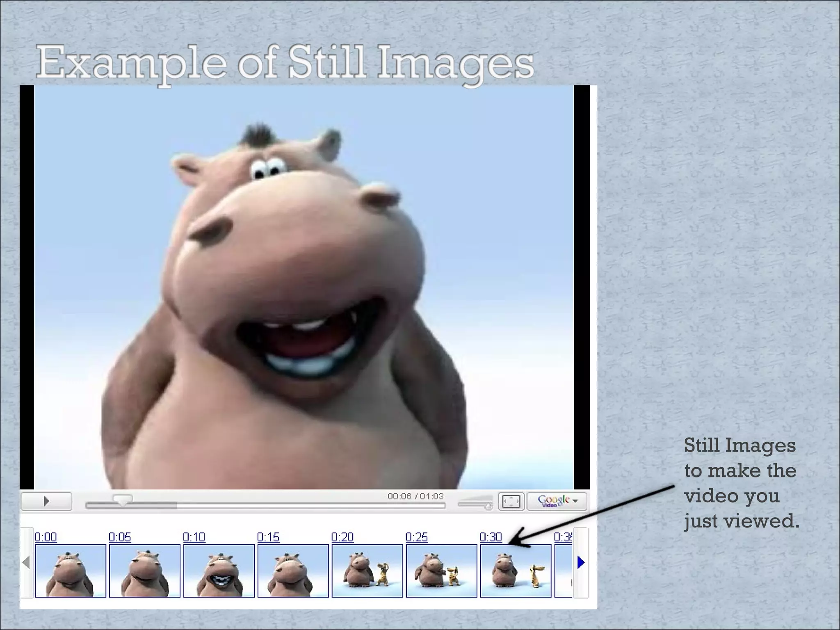Select the open-mouth hippo thumbnail under 0:10
Image resolution: width=840 pixels, height=630 pixels.
point(219,571)
